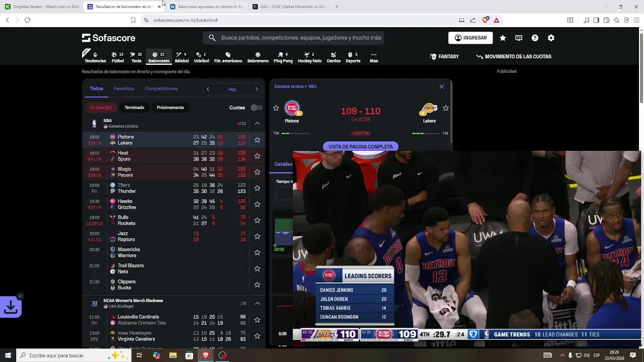Click the Windows taskbar search box
Image resolution: width=644 pixels, height=362 pixels.
point(73,355)
